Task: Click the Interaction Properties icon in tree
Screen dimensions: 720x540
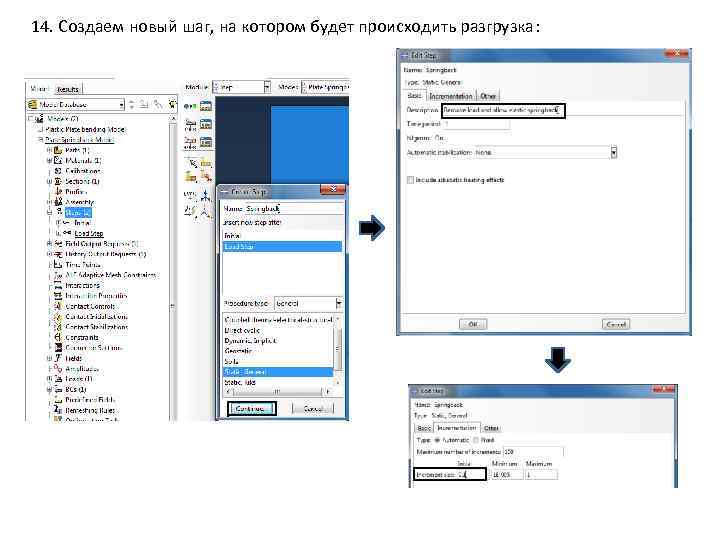Action: click(x=58, y=296)
